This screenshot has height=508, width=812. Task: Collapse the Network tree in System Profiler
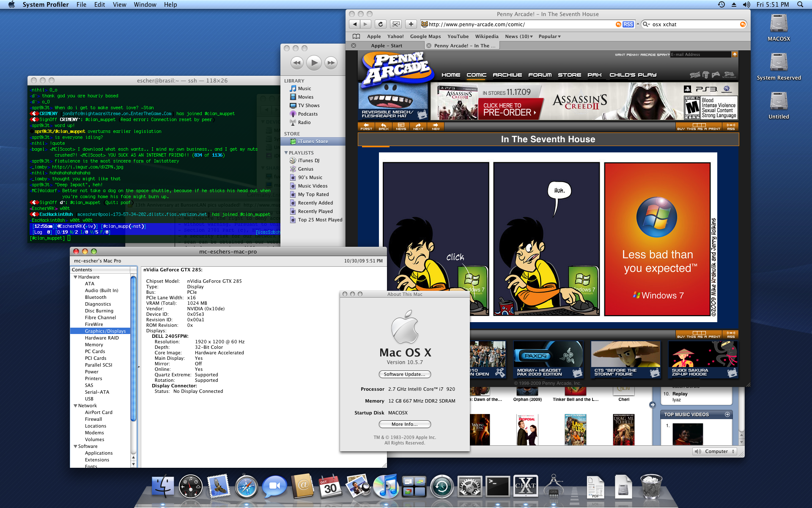point(76,406)
